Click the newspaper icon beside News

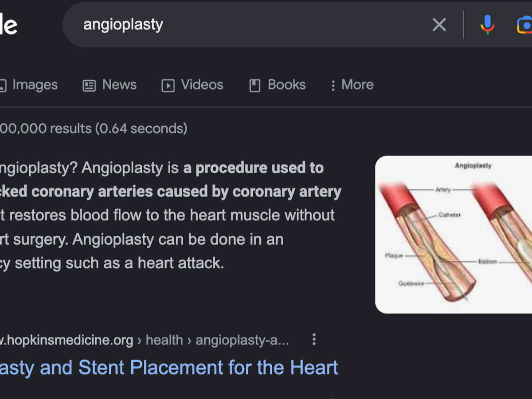89,86
